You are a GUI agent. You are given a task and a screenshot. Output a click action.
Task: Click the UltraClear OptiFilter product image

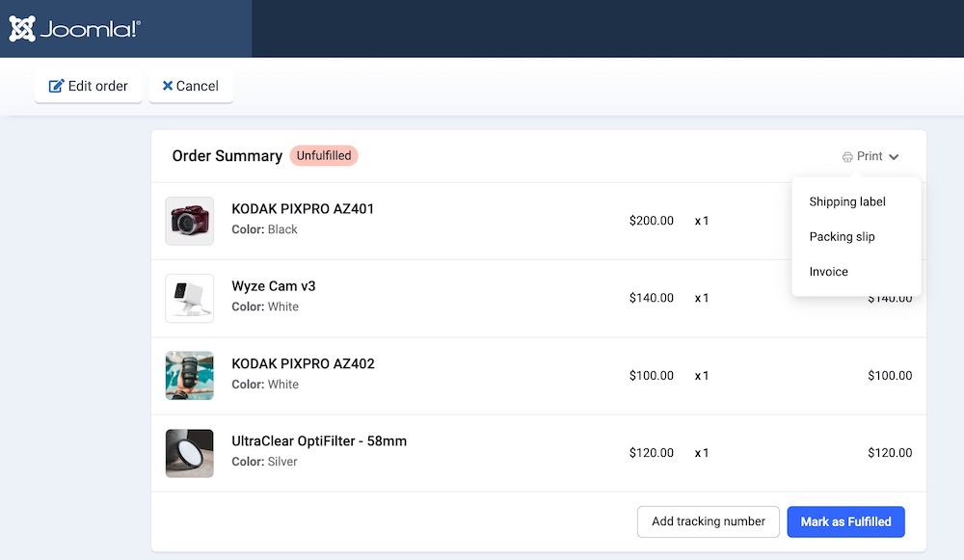(x=190, y=453)
